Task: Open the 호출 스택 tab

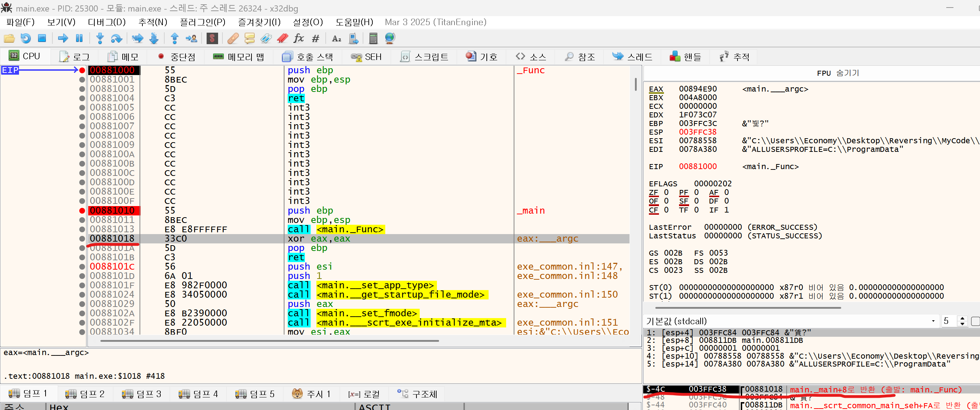Action: click(x=307, y=57)
